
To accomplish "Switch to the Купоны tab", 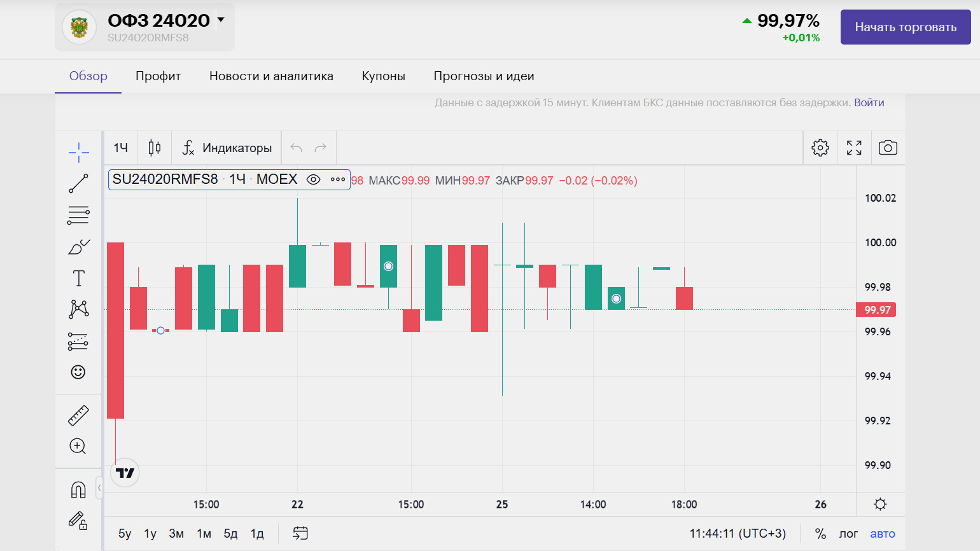I will [x=383, y=76].
